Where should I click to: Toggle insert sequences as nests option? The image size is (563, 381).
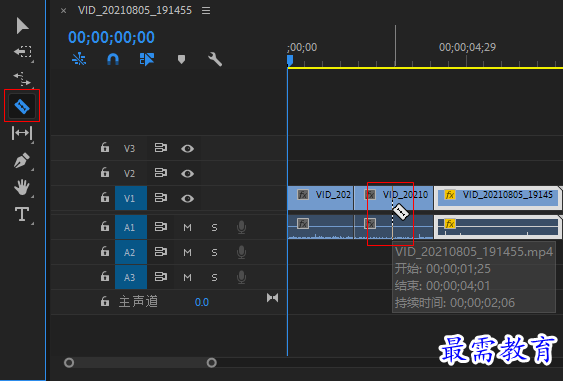pyautogui.click(x=79, y=59)
